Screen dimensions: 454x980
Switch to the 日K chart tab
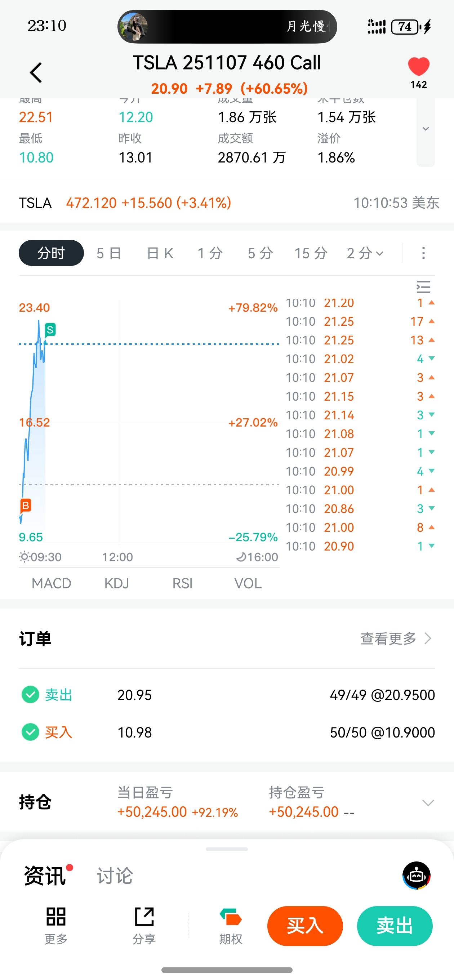pyautogui.click(x=160, y=253)
